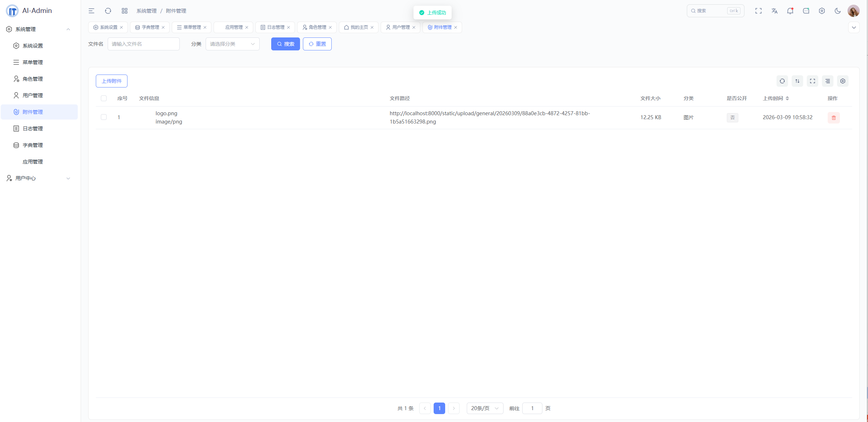Open the chat message icon in header
Image resolution: width=868 pixels, height=422 pixels.
806,11
